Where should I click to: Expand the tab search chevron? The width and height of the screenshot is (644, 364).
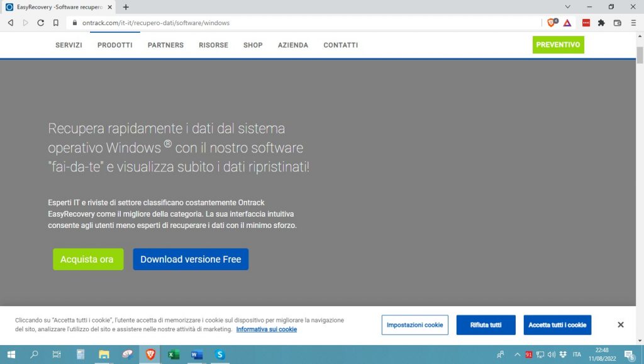click(568, 7)
